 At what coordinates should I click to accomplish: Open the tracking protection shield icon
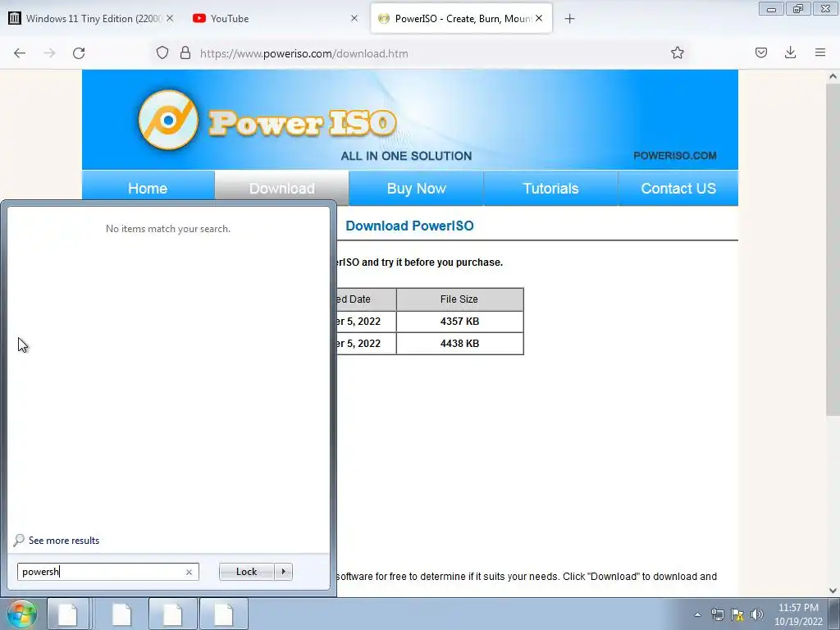(x=162, y=53)
